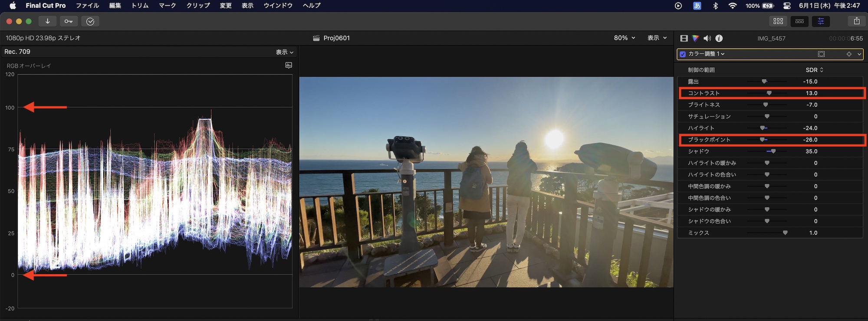Click the コントラスト value 13.0
The width and height of the screenshot is (868, 321).
click(812, 93)
